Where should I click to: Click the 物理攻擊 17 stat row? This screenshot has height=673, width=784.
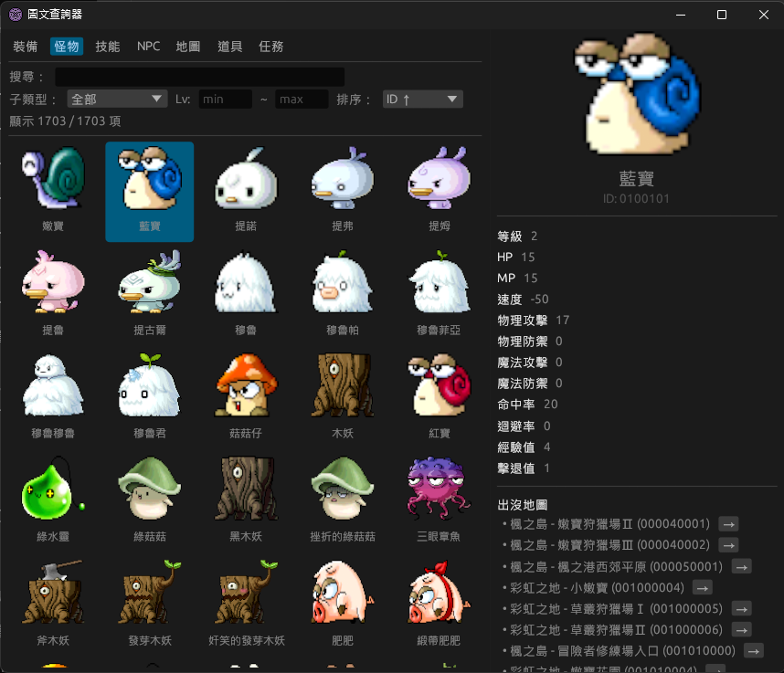[x=533, y=321]
